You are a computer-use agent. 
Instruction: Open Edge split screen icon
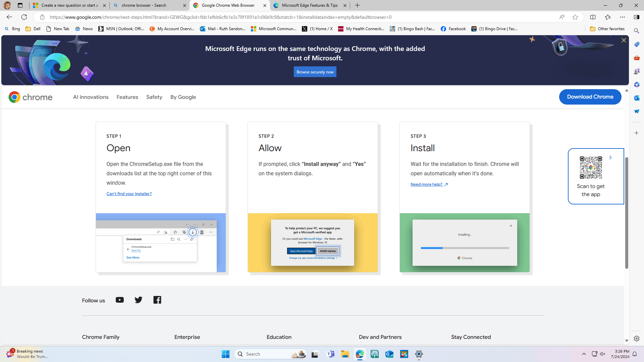(593, 17)
